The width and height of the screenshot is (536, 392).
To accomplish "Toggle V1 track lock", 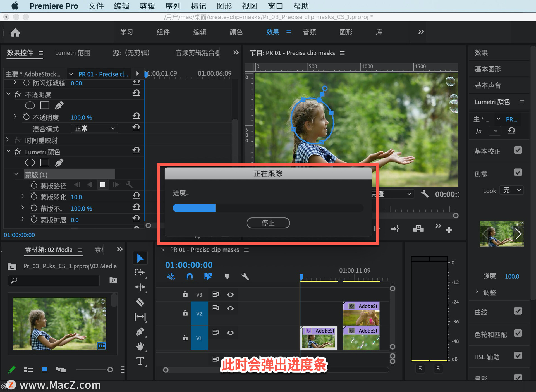I will click(x=185, y=338).
